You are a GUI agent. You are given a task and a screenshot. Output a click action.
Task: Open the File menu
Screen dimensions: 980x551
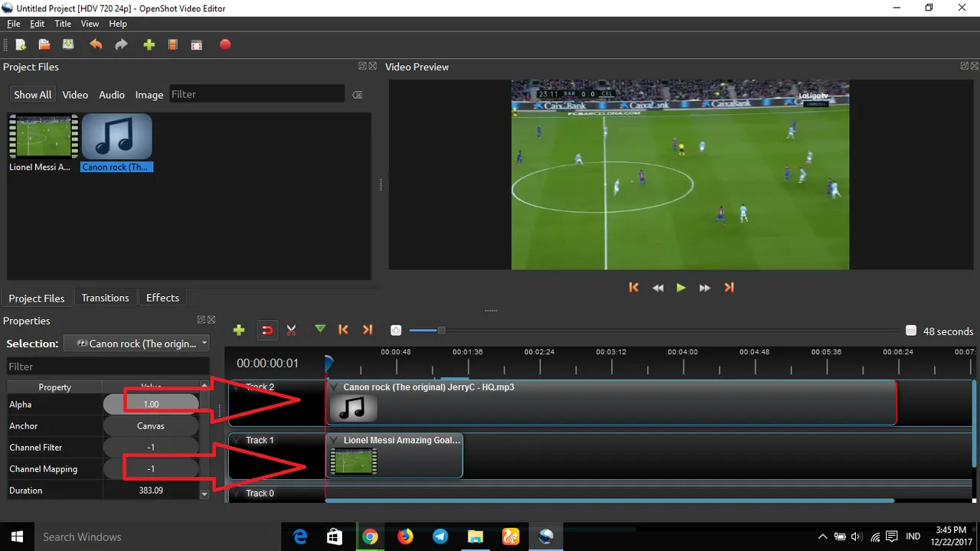[x=13, y=24]
